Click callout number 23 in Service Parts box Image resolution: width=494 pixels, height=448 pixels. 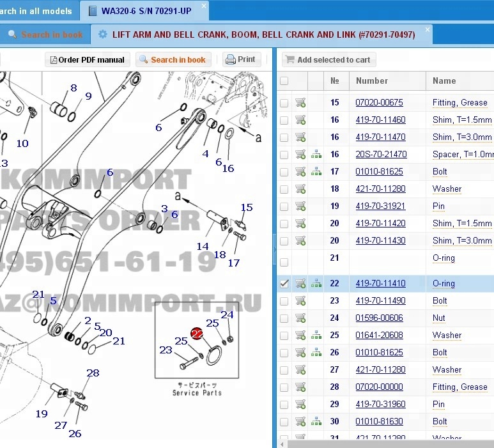(166, 350)
